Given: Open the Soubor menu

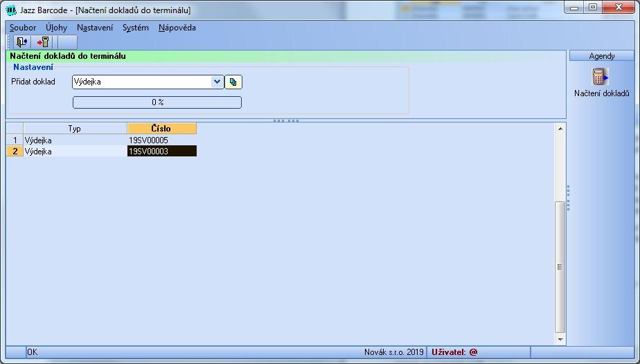Looking at the screenshot, I should click(x=23, y=28).
